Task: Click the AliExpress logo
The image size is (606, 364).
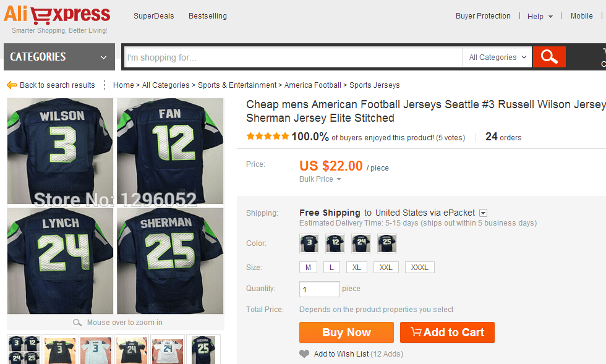Action: (58, 15)
